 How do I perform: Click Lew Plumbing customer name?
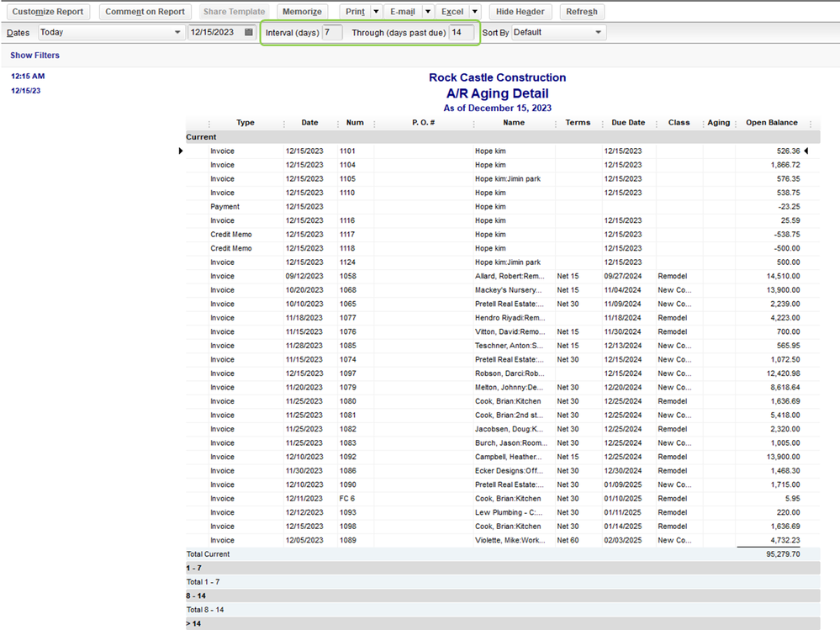509,513
